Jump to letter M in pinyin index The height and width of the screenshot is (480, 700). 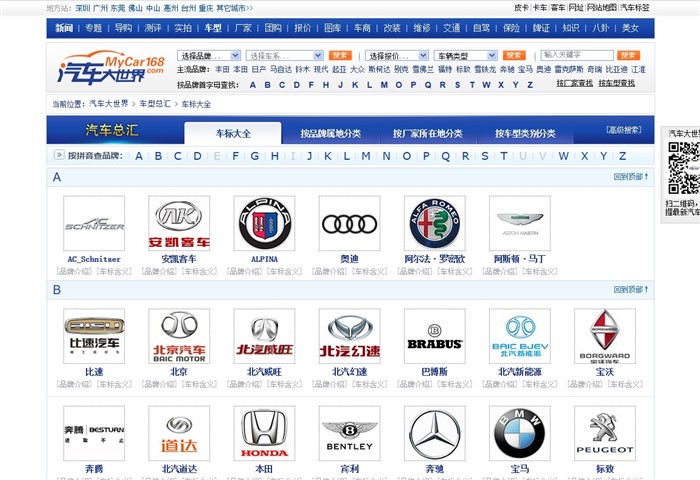(366, 156)
